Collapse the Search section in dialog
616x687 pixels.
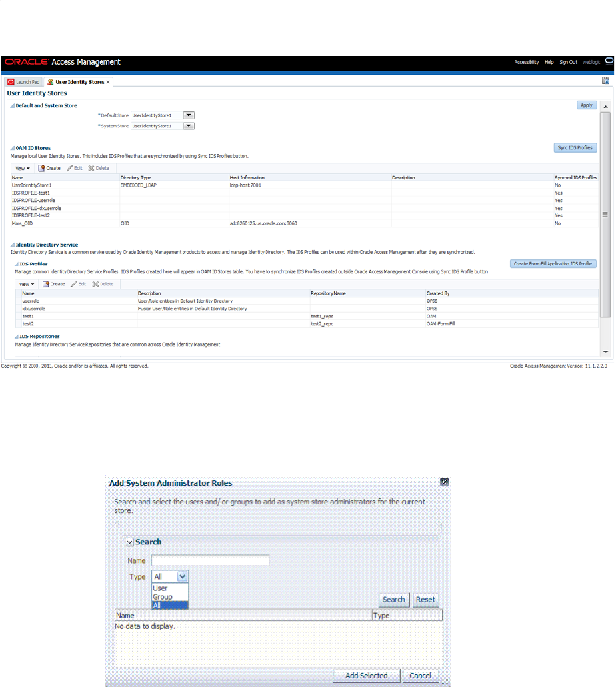129,542
